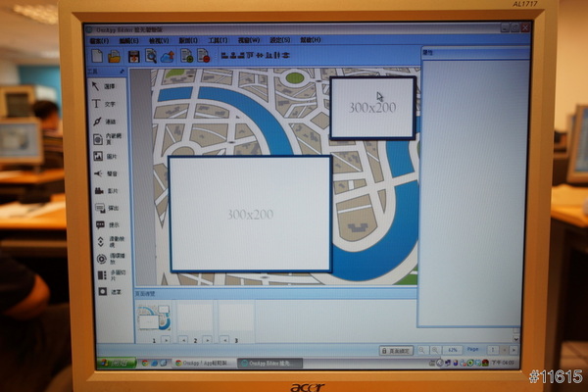Select the embedded web page tool
This screenshot has height=392, width=588.
[x=107, y=139]
